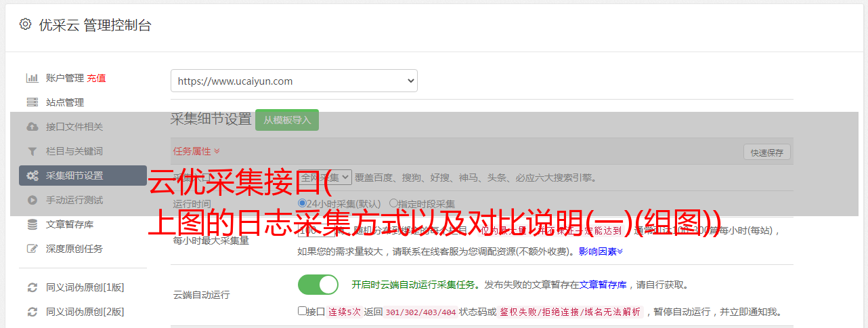This screenshot has width=868, height=328.
Task: Click the 鉴权失败/拒绝连接/域名无法解析 text
Action: click(x=570, y=312)
